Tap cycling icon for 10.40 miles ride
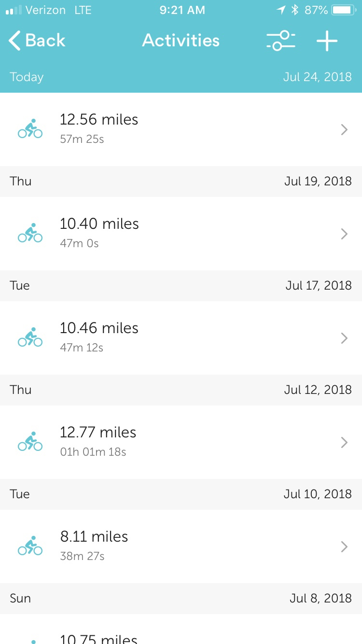 click(30, 233)
